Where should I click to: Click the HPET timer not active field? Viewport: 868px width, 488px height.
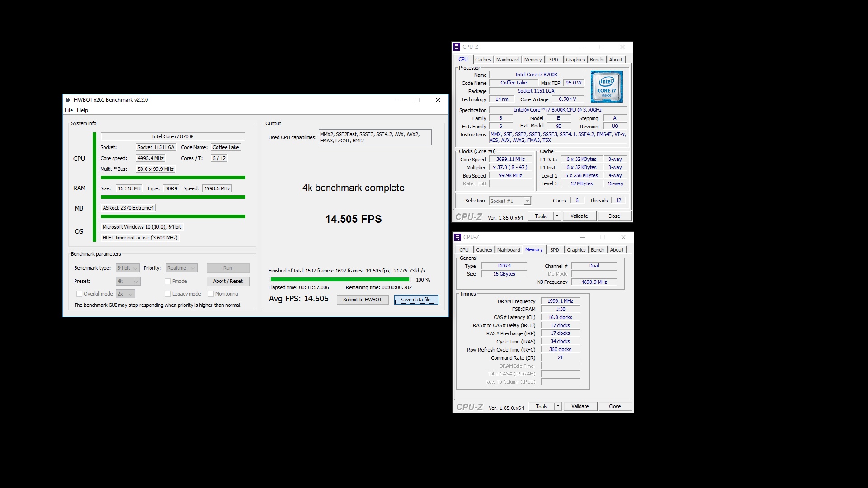[x=140, y=238]
